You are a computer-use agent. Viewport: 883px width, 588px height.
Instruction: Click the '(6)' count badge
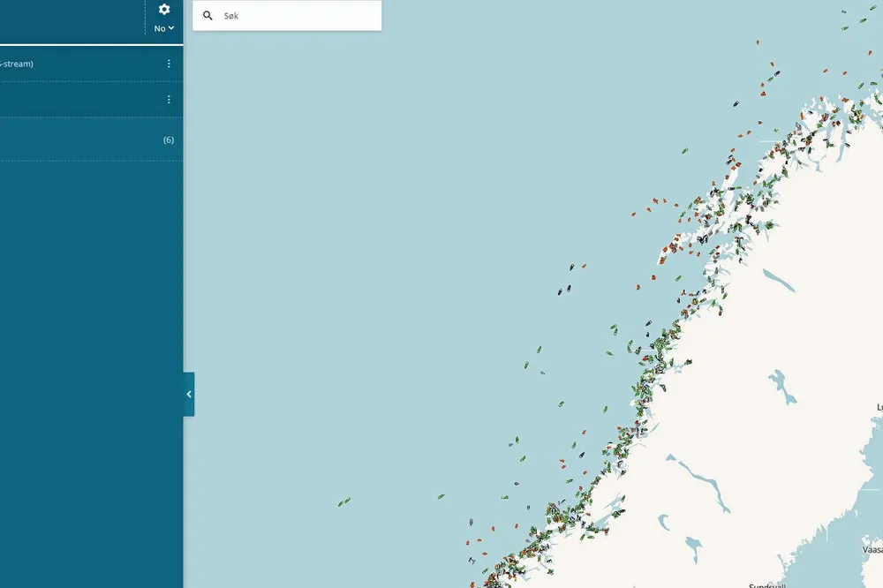[x=169, y=139]
